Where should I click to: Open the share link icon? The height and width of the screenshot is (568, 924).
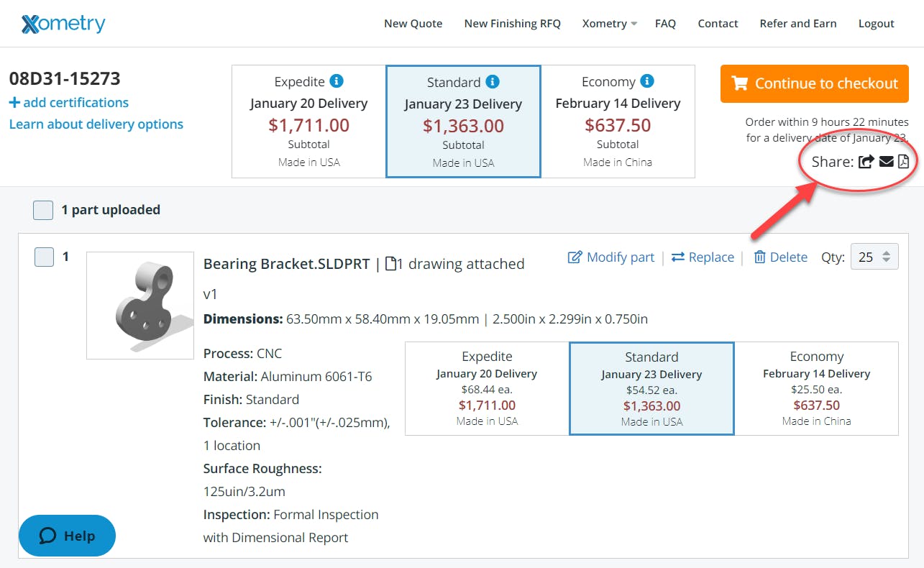[866, 162]
